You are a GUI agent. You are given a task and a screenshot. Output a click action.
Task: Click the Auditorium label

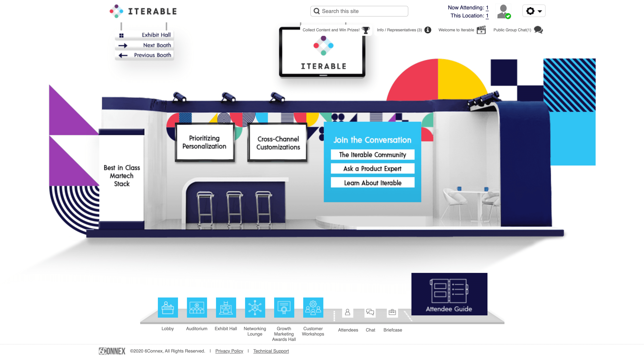pyautogui.click(x=197, y=329)
